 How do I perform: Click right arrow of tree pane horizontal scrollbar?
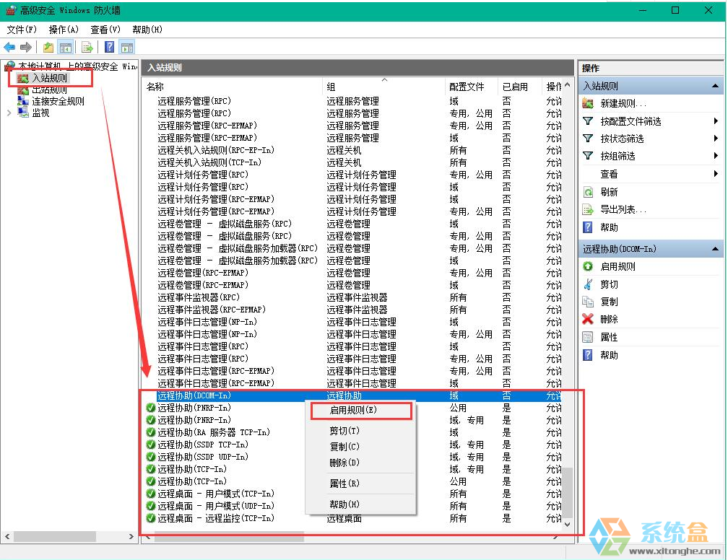coord(131,536)
